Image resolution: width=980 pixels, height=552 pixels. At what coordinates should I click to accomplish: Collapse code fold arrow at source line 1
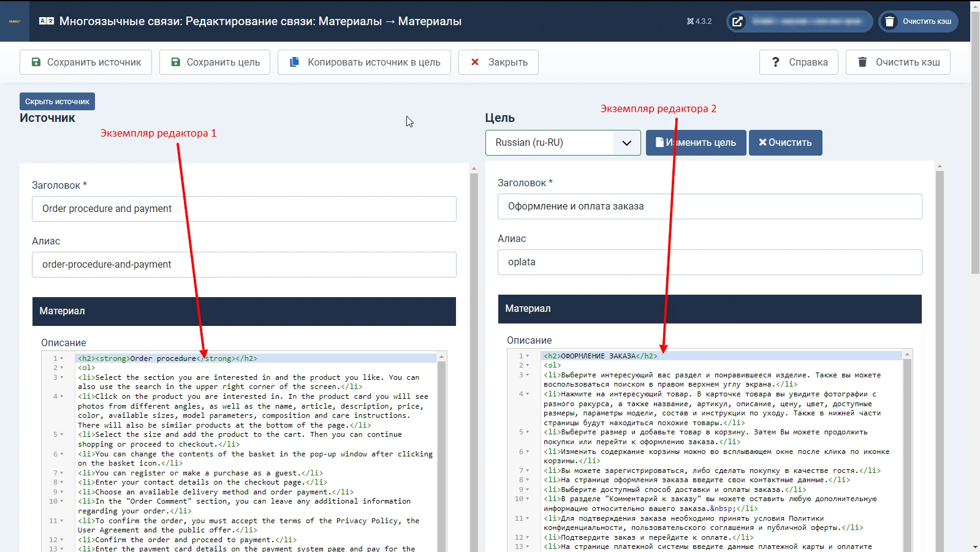pos(62,358)
